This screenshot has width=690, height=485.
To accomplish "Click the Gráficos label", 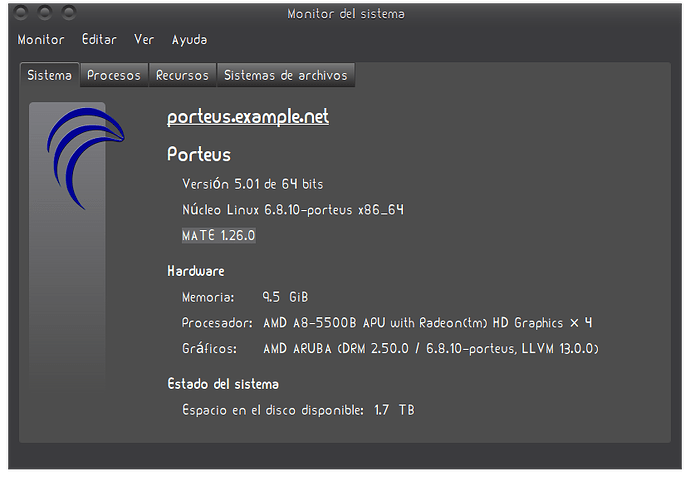I will click(x=209, y=349).
